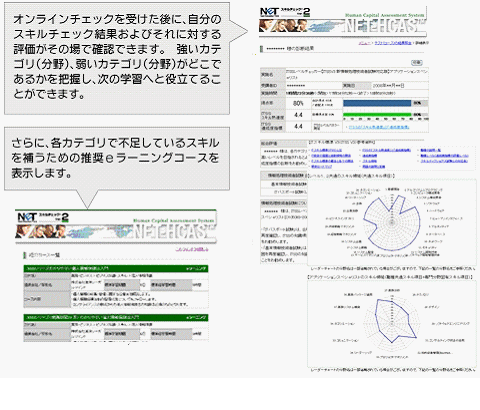The height and width of the screenshot is (410, 480).
Task: Click the blue score percentage bar
Action: point(377,103)
